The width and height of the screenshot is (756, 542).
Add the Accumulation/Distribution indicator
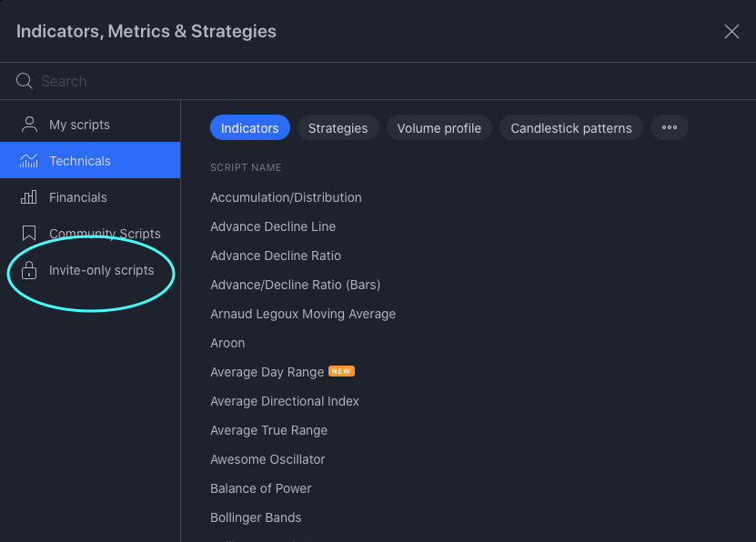click(286, 197)
